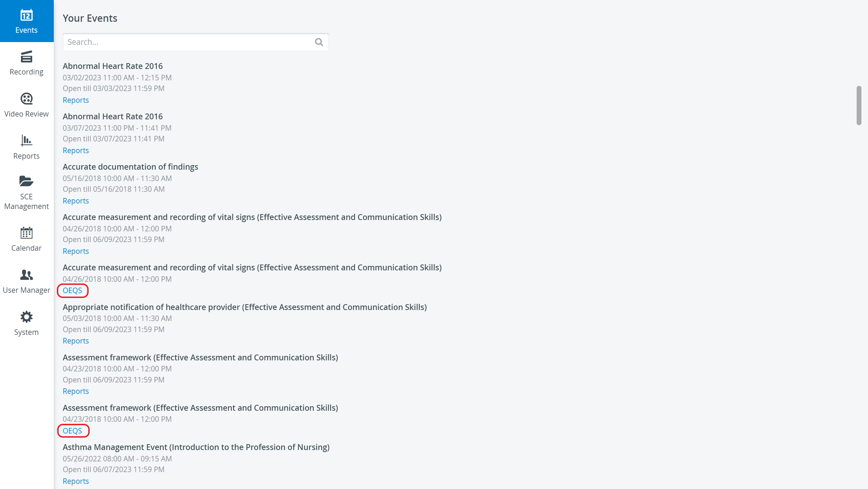Open Reports link for Abnormal Heart Rate 03/07/2023
This screenshot has width=868, height=489.
click(76, 150)
